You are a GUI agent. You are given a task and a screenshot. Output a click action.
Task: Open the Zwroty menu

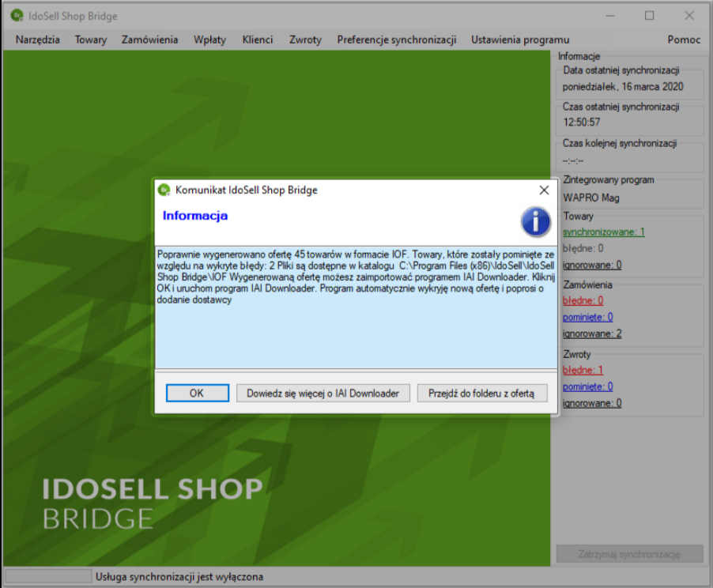point(306,40)
